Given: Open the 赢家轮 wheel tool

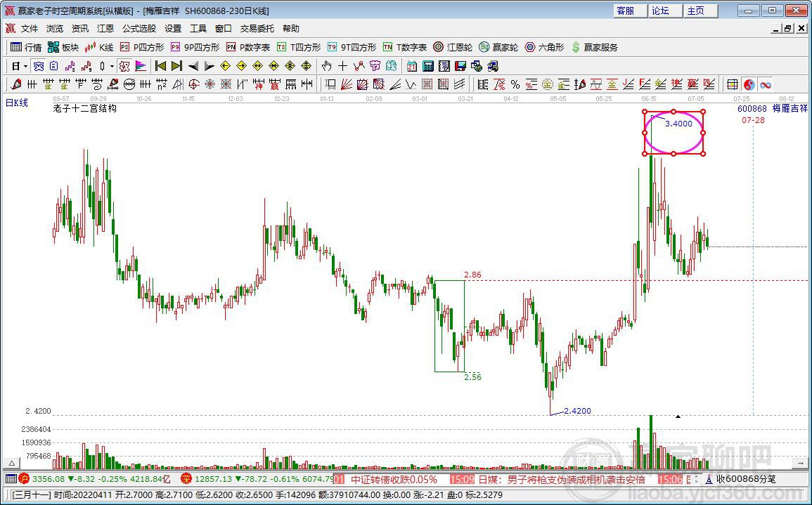Looking at the screenshot, I should [x=498, y=47].
